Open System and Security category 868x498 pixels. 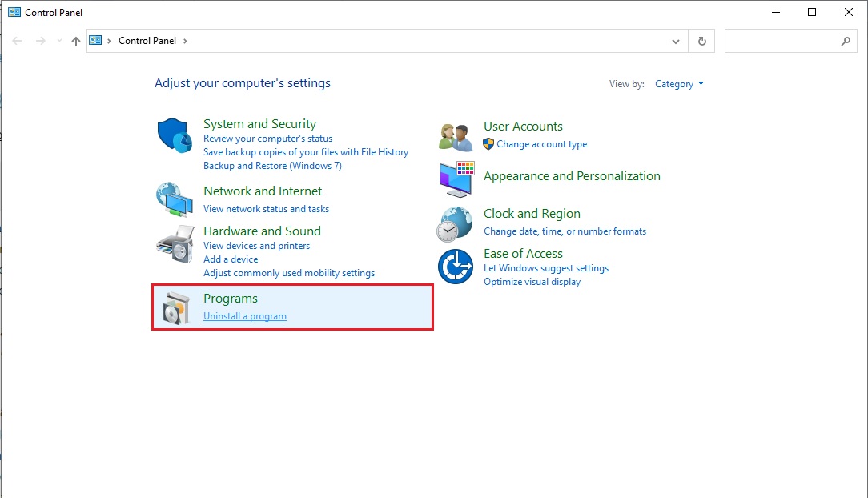259,124
